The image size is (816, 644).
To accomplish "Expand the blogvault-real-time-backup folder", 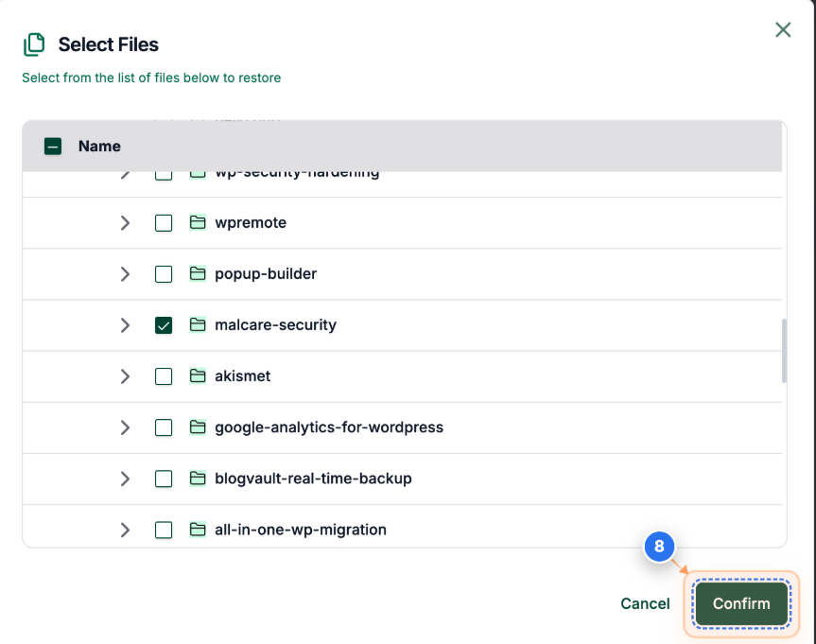I will pos(125,479).
